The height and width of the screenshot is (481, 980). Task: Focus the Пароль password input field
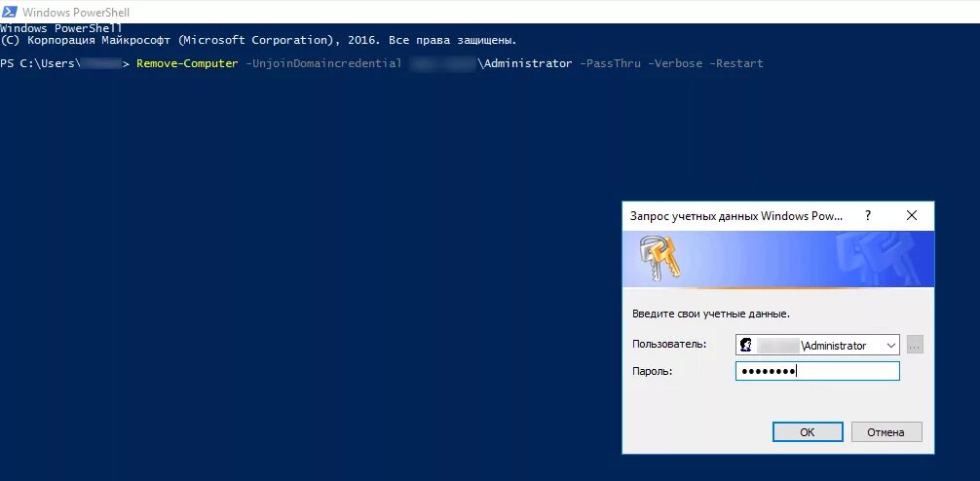[817, 371]
